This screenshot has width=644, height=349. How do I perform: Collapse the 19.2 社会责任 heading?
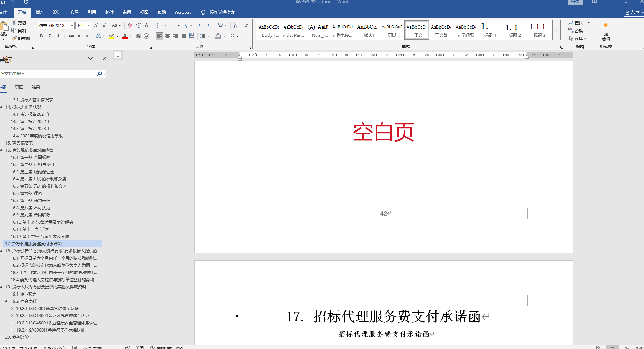(x=6, y=301)
